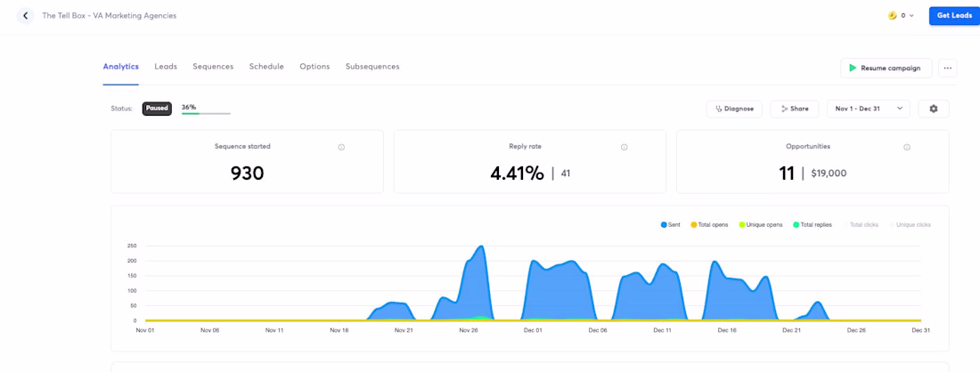
Task: Click Resume campaign button
Action: [886, 68]
